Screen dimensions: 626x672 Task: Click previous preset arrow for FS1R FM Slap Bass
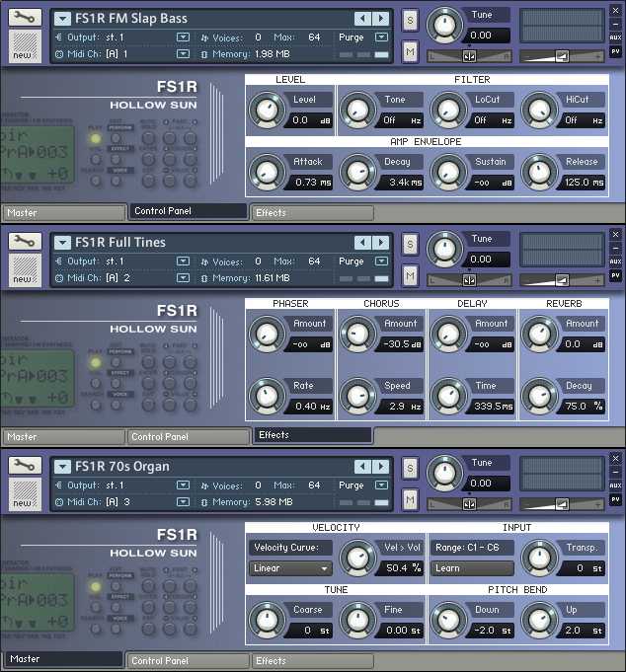tap(362, 18)
